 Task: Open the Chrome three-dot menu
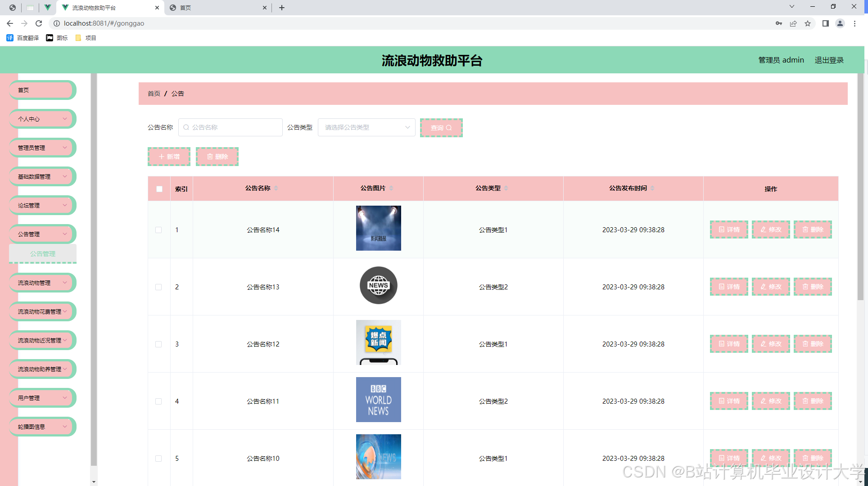pyautogui.click(x=854, y=23)
